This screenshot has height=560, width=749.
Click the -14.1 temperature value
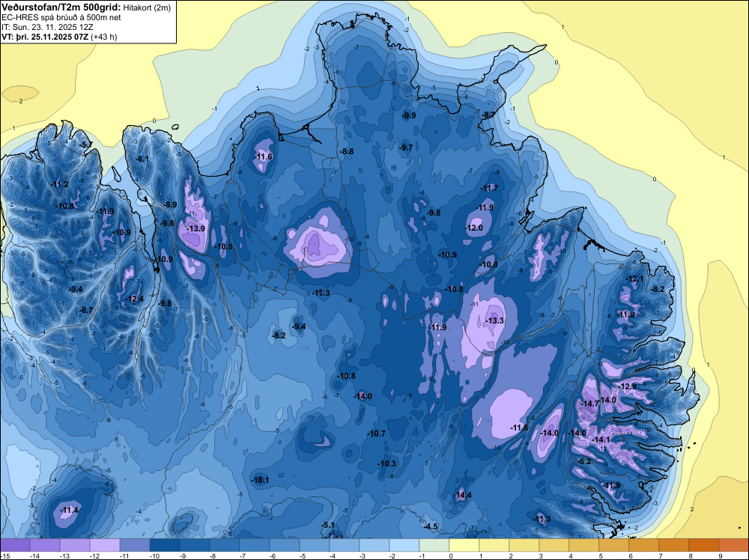point(601,439)
